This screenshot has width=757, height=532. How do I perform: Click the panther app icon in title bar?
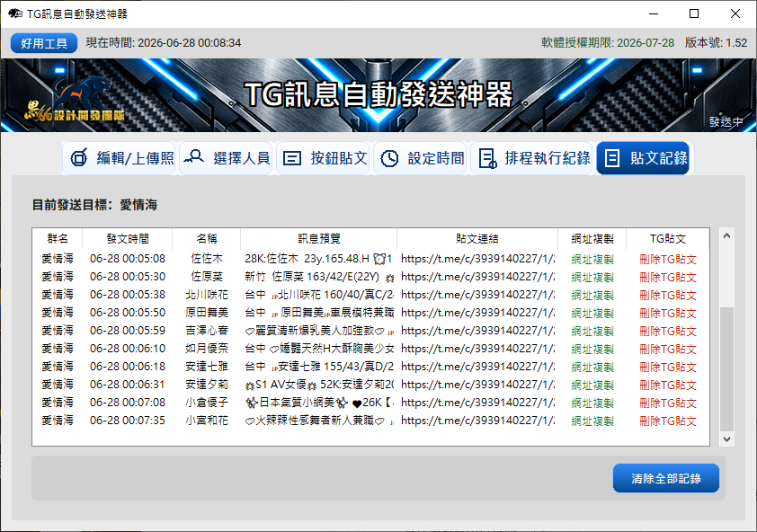click(x=15, y=13)
